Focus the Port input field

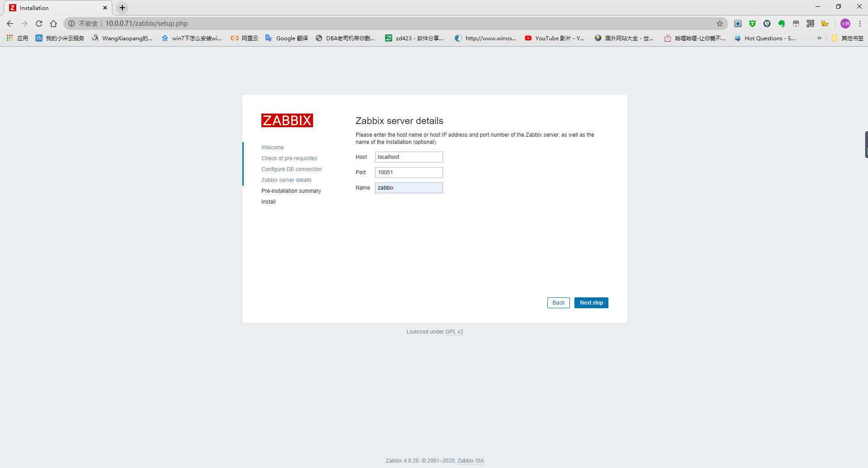click(x=409, y=172)
